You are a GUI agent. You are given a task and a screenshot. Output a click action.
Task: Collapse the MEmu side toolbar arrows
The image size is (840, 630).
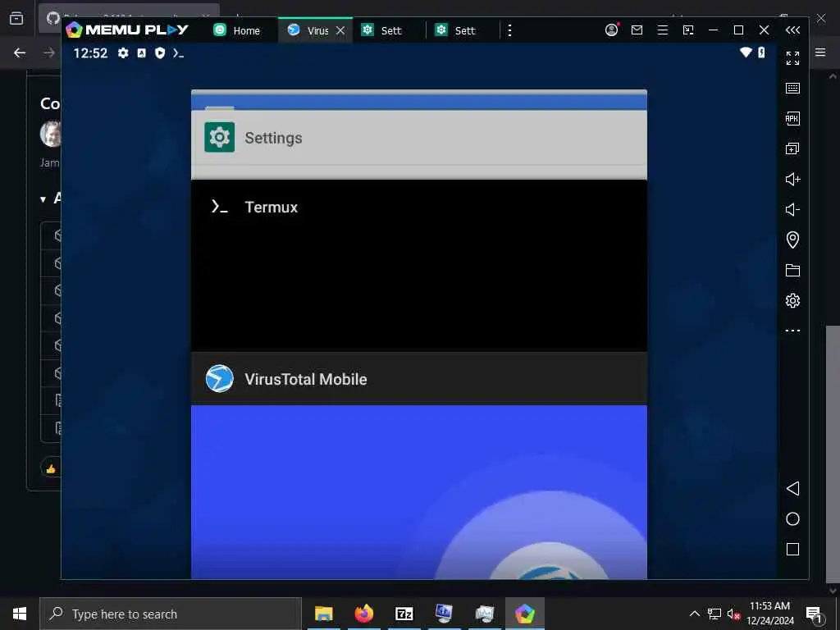792,30
